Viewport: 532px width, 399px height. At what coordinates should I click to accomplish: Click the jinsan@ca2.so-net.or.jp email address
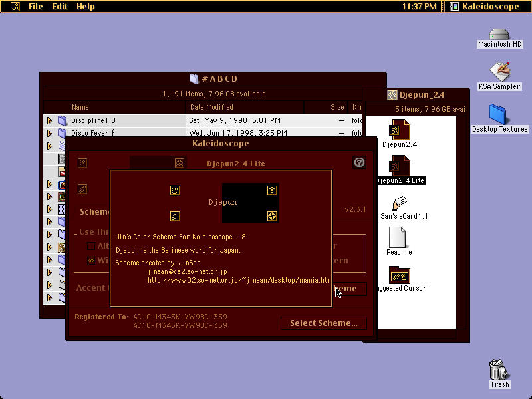click(188, 271)
